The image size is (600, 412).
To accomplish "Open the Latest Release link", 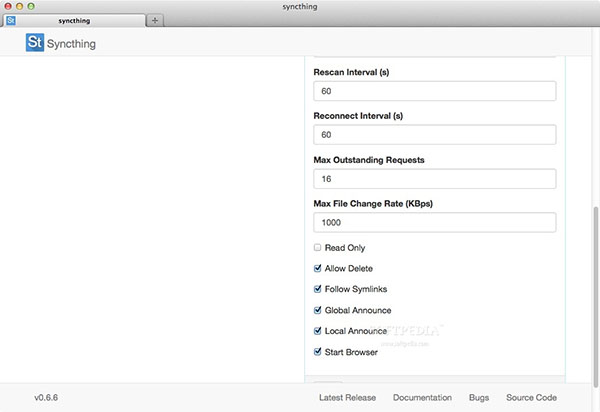I will (x=347, y=398).
